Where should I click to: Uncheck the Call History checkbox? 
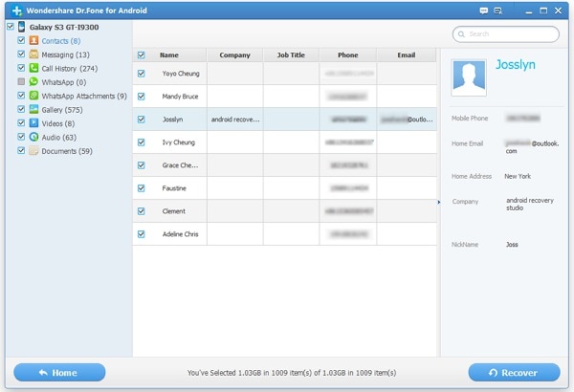coord(21,68)
